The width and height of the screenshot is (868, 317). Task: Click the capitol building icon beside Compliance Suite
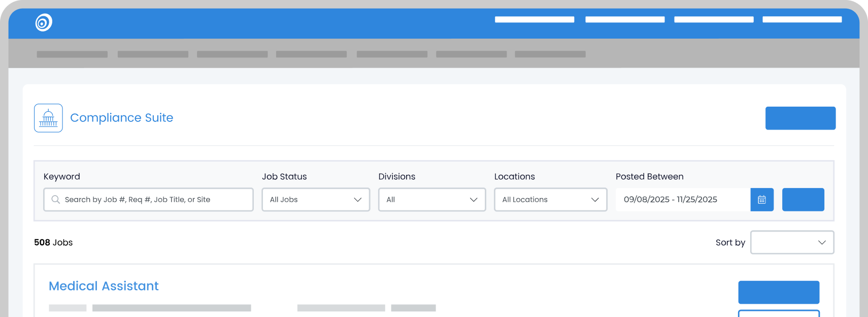[x=48, y=118]
